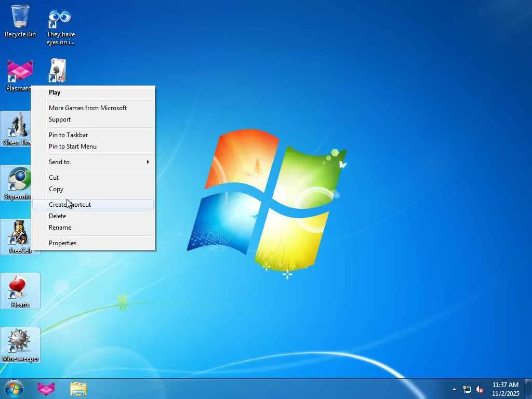Select Pin to Taskbar
Viewport: 532px width, 399px height.
click(x=93, y=135)
